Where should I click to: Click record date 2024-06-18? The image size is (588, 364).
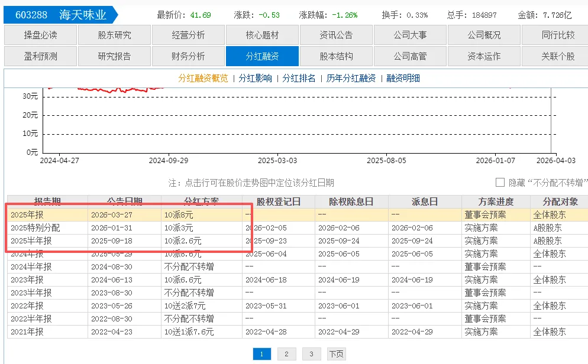click(266, 279)
